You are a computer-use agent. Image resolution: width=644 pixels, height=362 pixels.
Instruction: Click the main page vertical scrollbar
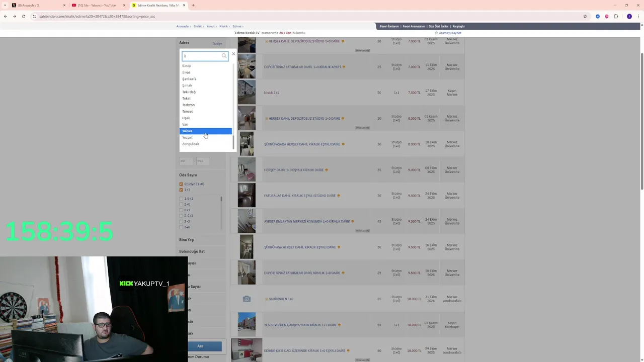(x=641, y=121)
